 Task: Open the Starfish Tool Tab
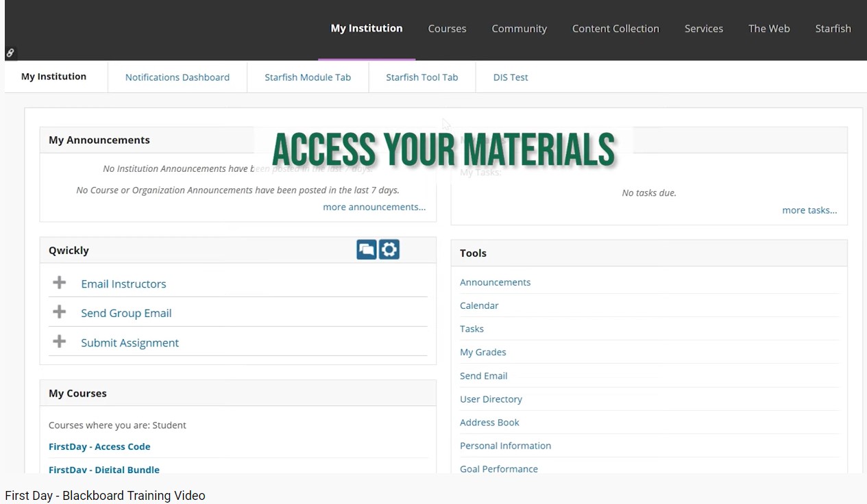pos(422,77)
